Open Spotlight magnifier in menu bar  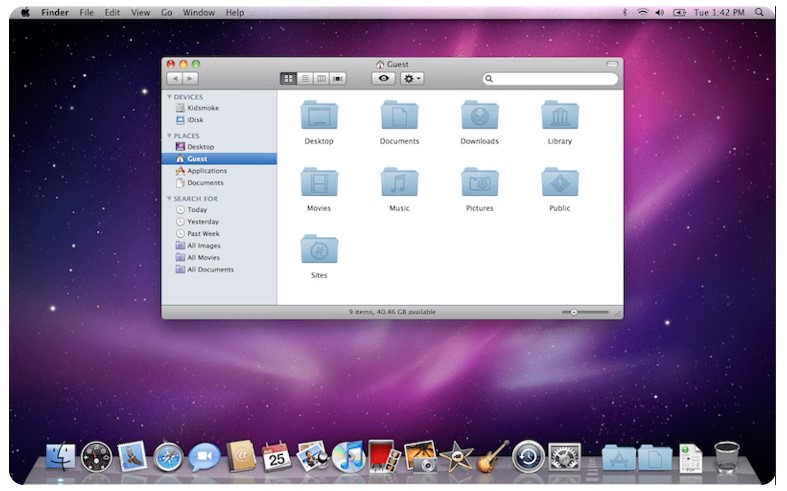[759, 12]
